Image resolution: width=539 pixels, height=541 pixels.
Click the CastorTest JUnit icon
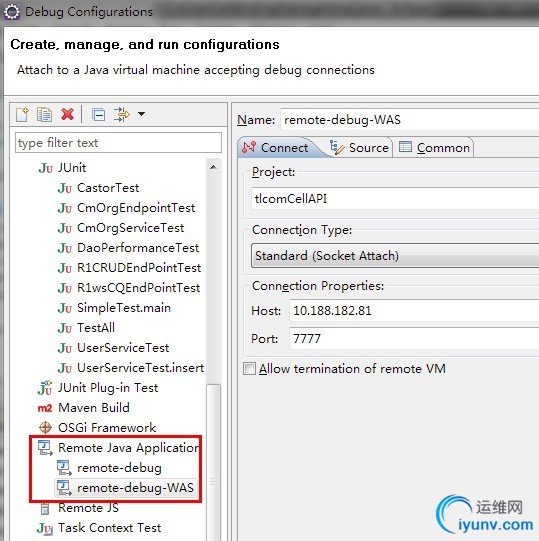(x=65, y=188)
